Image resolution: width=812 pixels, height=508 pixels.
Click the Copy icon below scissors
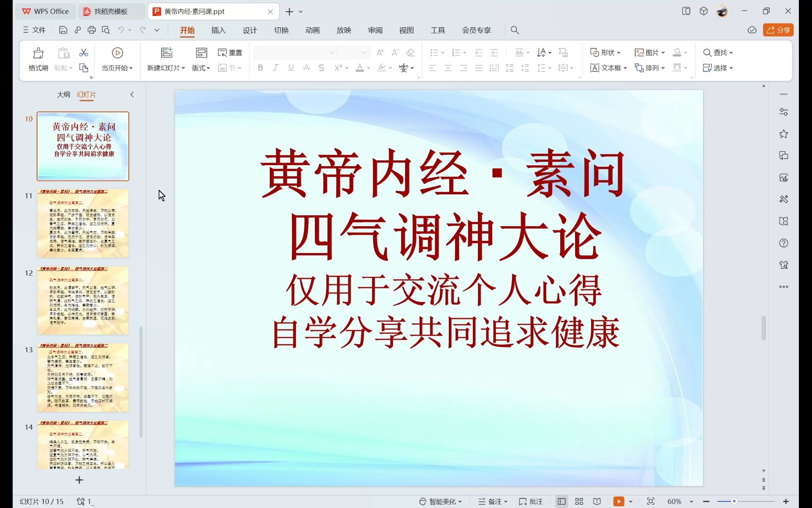pyautogui.click(x=84, y=68)
